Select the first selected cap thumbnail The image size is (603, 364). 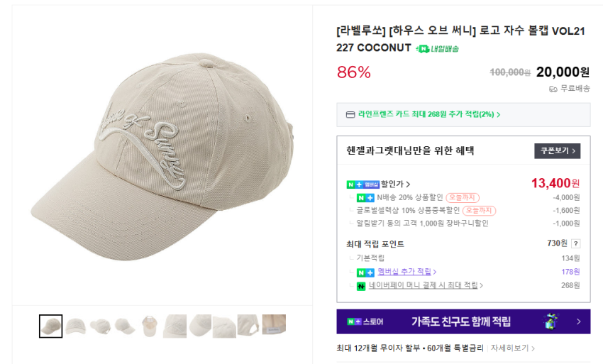[x=50, y=326]
